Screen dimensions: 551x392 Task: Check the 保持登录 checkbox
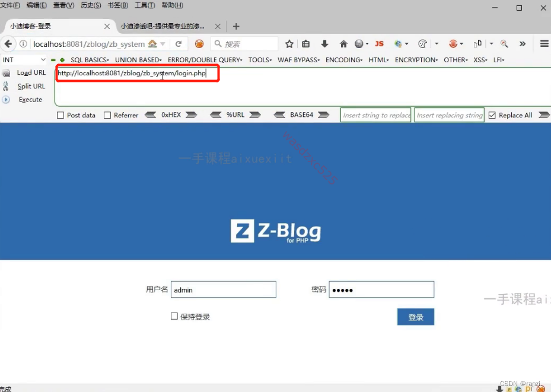tap(174, 316)
